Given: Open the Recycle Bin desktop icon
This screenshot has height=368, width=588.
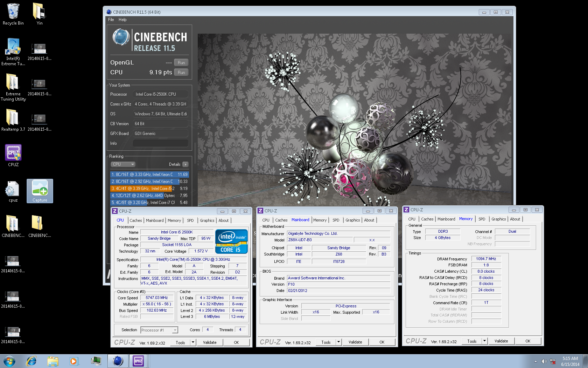Looking at the screenshot, I should click(x=13, y=14).
